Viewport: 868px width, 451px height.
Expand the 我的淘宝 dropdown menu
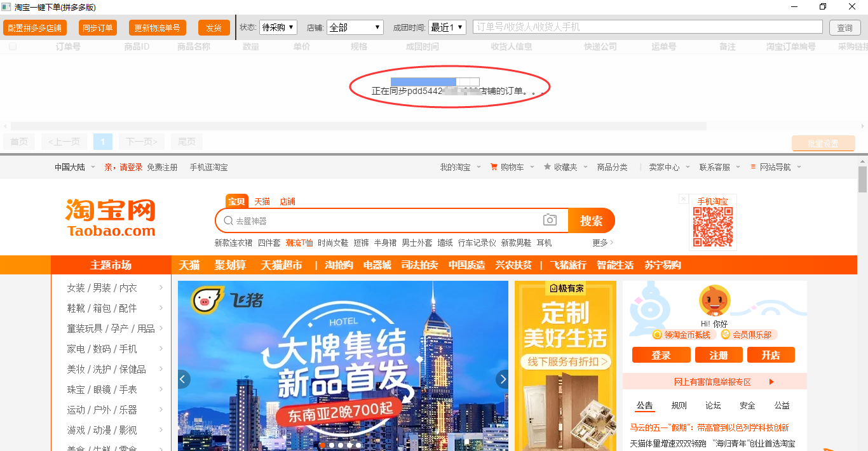coord(478,167)
